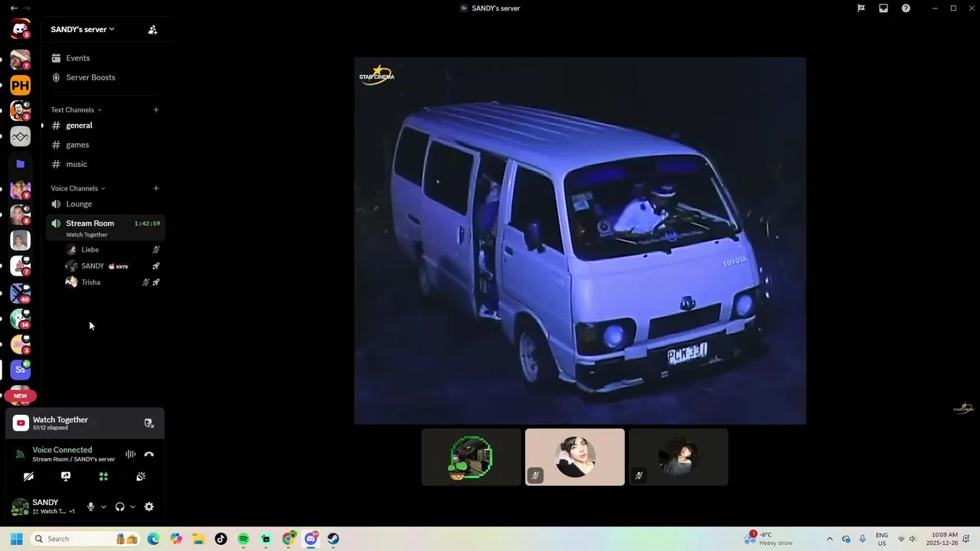
Task: Open the weather widget showing Heavy snow
Action: coord(769,539)
